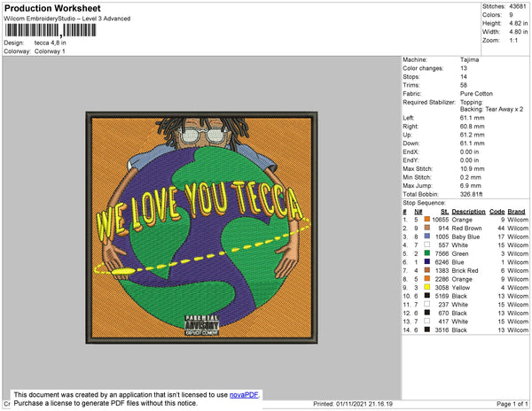Image resolution: width=532 pixels, height=411 pixels.
Task: Click the Max Jump value '6.9 mm'
Action: 471,186
